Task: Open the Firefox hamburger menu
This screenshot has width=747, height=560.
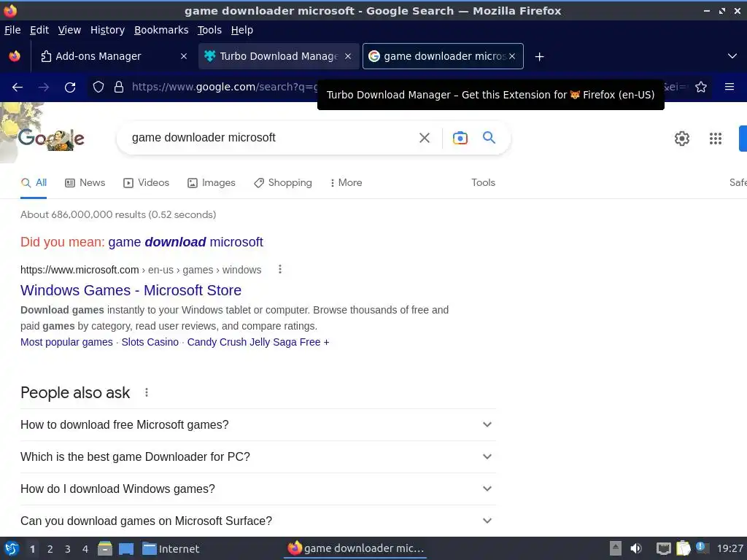Action: tap(729, 87)
